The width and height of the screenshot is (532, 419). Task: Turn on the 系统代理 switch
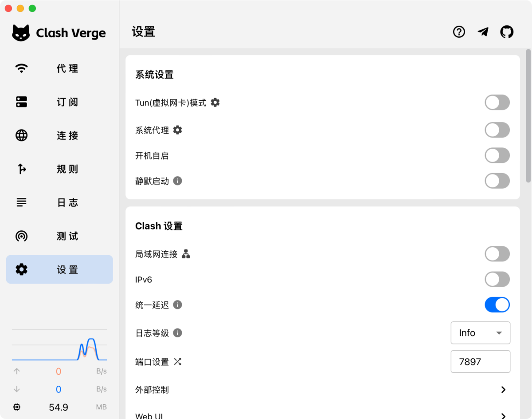(497, 130)
